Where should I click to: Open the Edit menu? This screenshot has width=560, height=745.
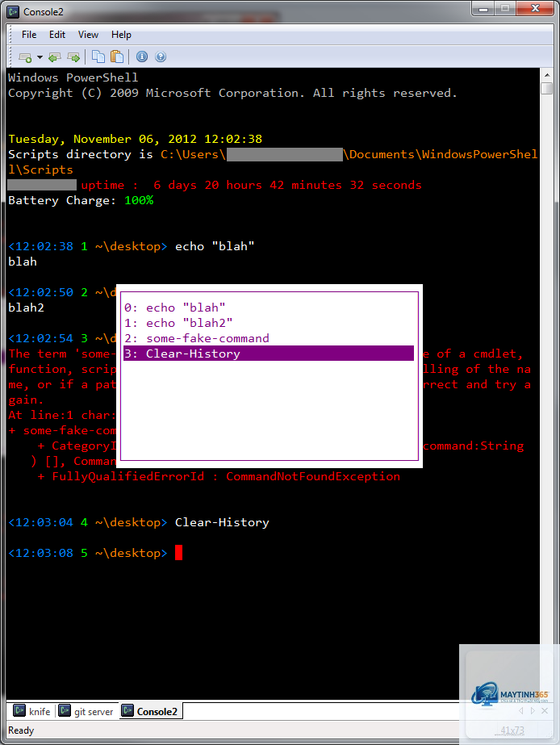coord(57,35)
